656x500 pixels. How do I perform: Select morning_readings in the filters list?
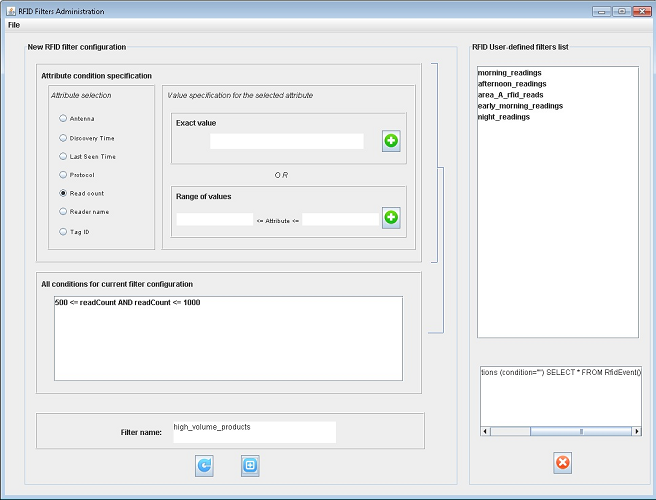tap(511, 73)
